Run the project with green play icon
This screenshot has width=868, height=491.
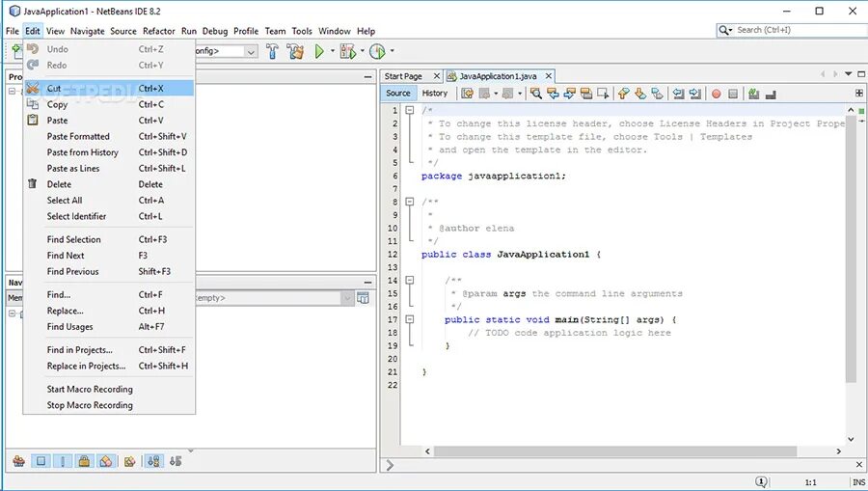[x=319, y=51]
